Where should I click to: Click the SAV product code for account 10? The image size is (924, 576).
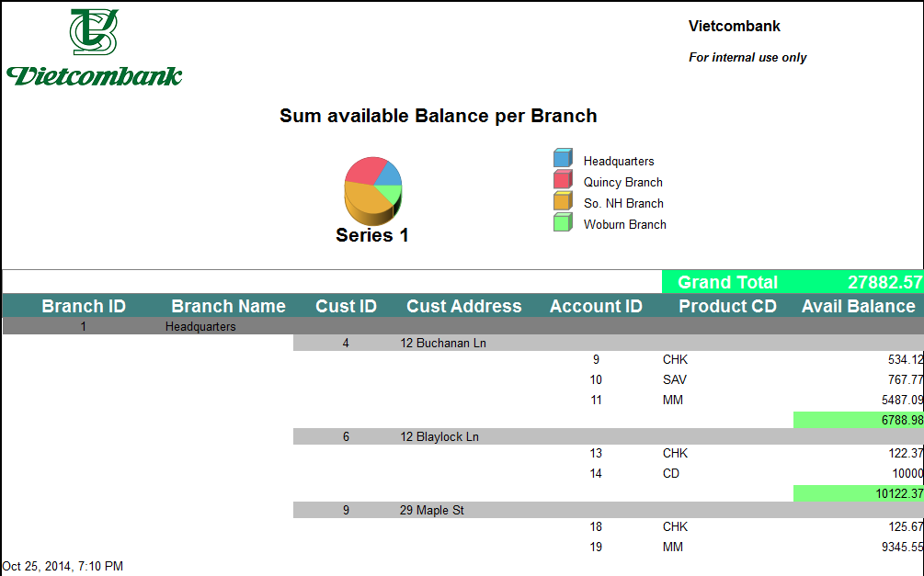click(675, 380)
